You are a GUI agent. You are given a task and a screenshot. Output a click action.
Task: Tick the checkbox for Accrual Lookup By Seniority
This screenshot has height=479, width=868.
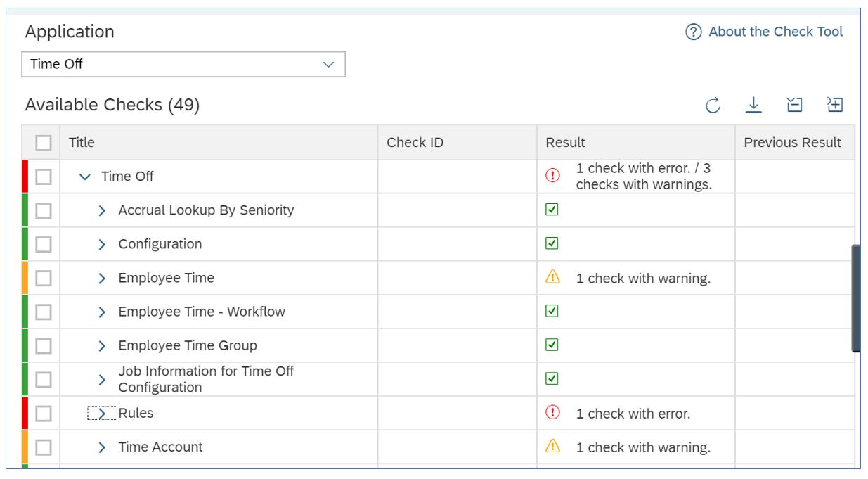tap(44, 210)
